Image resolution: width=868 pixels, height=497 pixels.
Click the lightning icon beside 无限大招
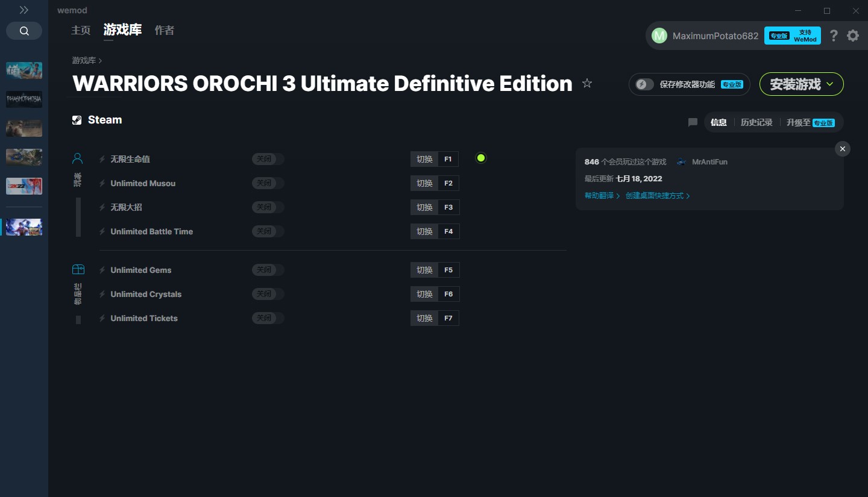tap(102, 207)
